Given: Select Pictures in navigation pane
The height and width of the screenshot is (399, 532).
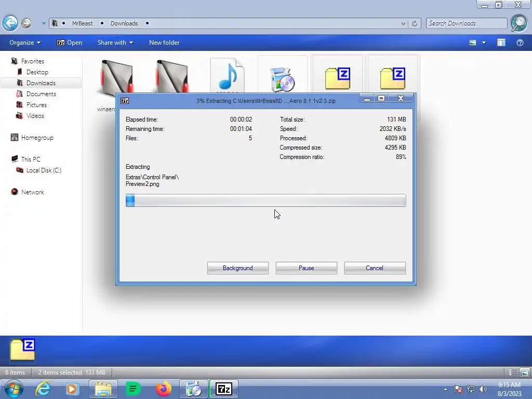Looking at the screenshot, I should pyautogui.click(x=36, y=104).
